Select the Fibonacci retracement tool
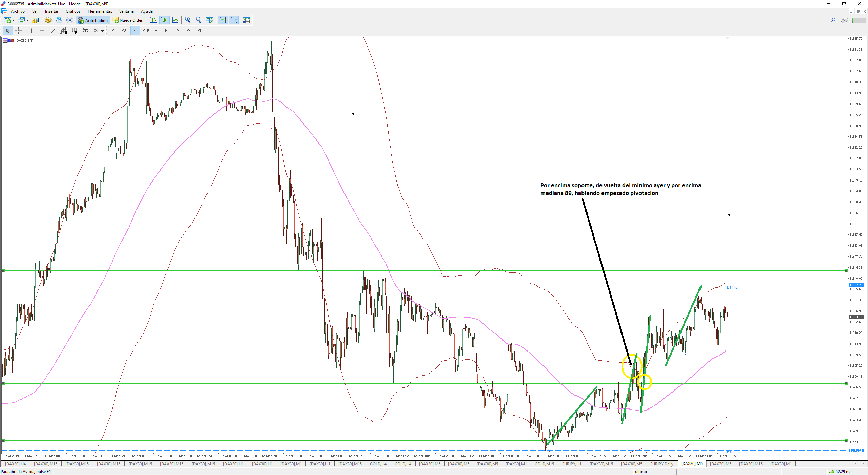The image size is (868, 475). pyautogui.click(x=75, y=31)
